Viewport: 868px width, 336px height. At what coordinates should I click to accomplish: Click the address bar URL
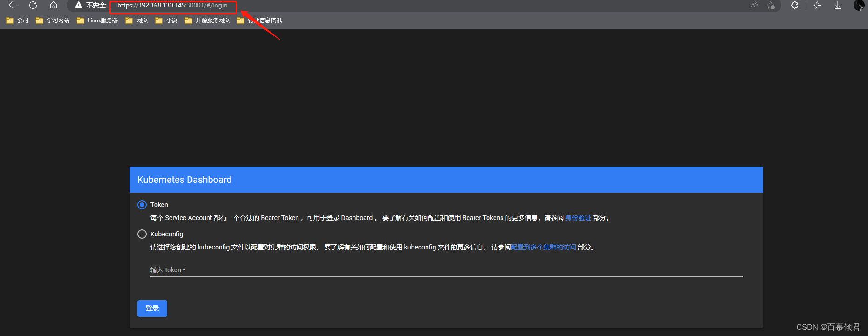coord(172,6)
